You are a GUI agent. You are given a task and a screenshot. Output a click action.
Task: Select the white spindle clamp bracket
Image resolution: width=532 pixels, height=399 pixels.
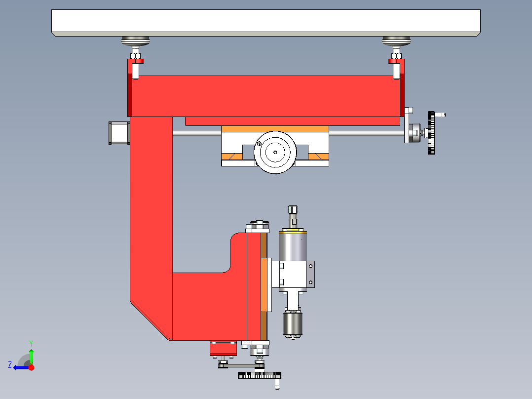tap(293, 275)
